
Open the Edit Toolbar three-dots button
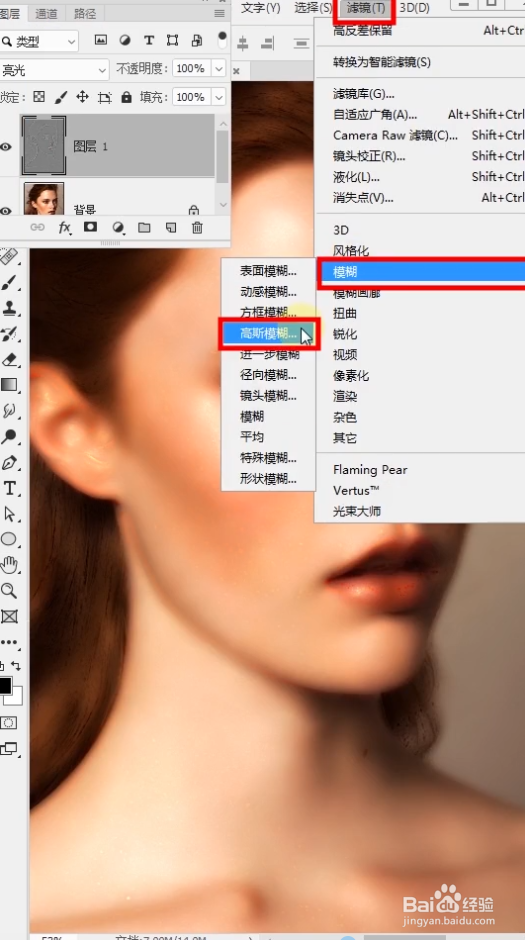coord(8,642)
